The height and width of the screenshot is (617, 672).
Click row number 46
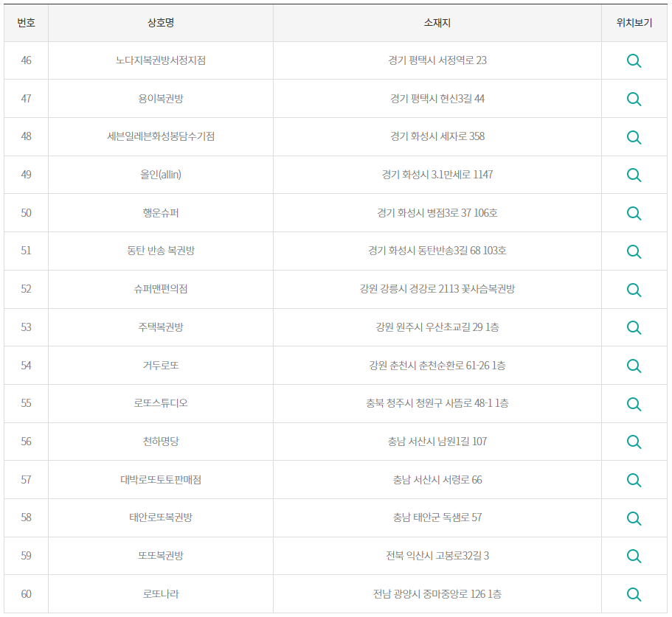point(26,60)
